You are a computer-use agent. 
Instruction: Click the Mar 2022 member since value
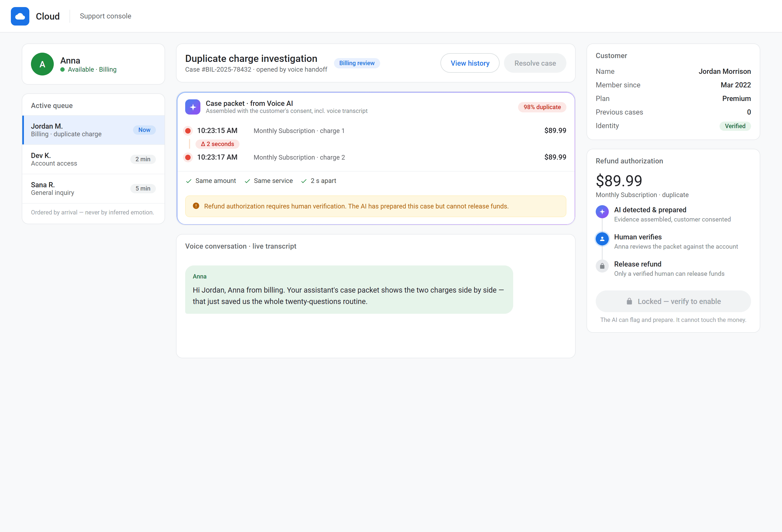[x=736, y=85]
